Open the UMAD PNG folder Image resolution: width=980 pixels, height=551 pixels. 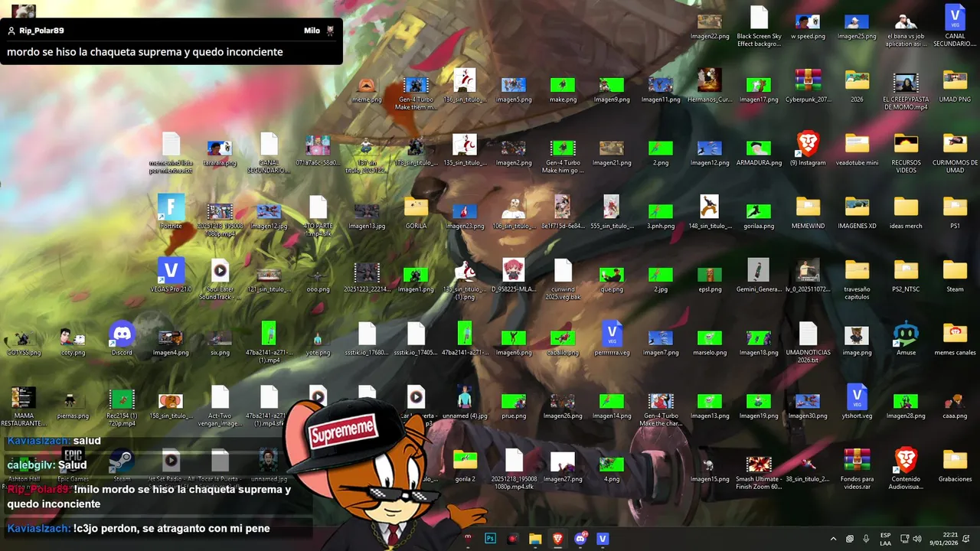[955, 85]
